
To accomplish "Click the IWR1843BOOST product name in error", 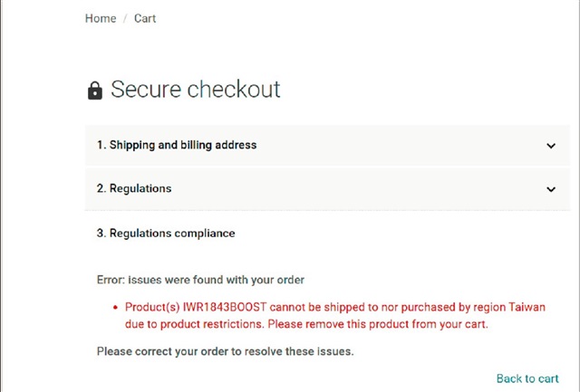I will (x=225, y=307).
